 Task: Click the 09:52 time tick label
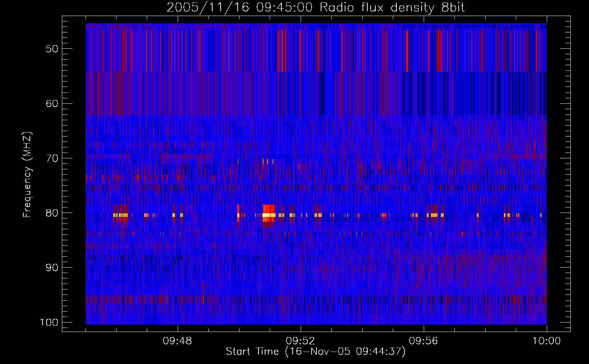point(300,341)
